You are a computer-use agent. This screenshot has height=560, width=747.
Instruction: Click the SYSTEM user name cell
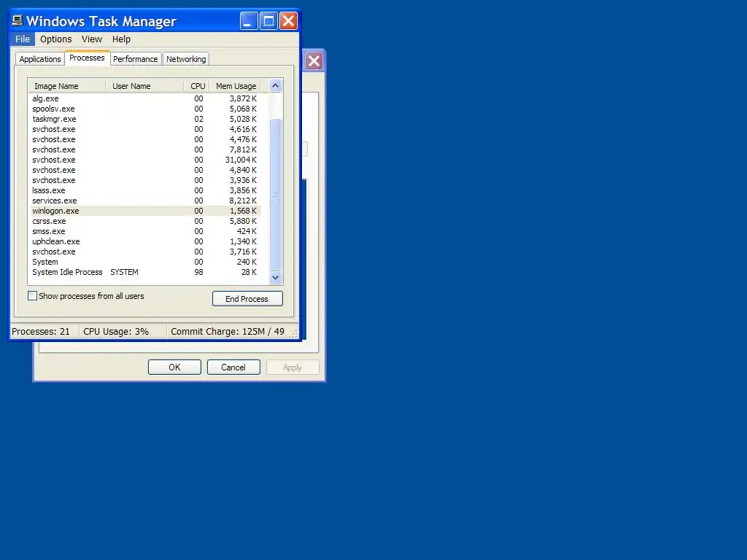[x=124, y=273]
